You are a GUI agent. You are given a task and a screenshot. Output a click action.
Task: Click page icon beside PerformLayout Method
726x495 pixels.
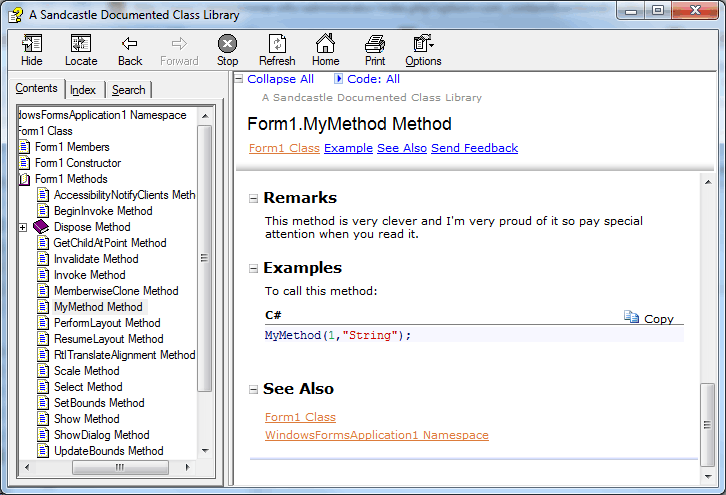tap(43, 323)
